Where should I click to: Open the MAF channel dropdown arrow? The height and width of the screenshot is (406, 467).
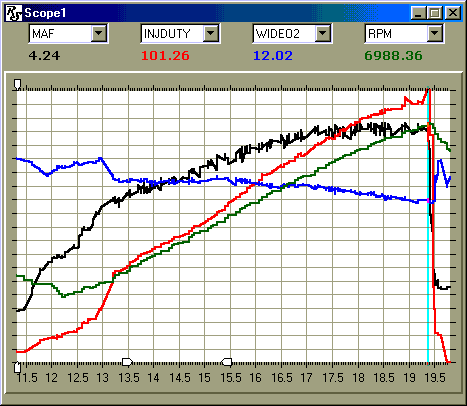[99, 33]
